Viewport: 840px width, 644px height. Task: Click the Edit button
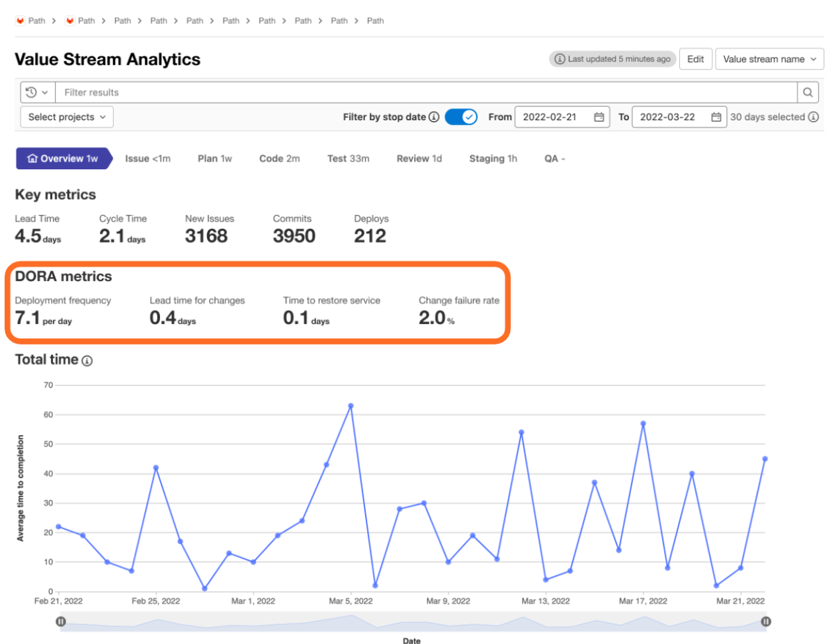click(x=695, y=59)
